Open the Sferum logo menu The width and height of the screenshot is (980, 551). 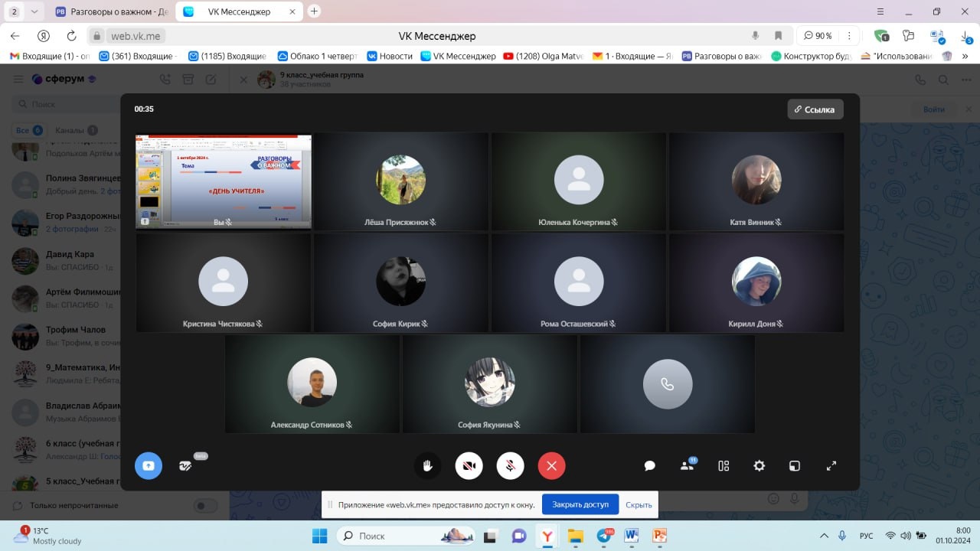[x=64, y=79]
